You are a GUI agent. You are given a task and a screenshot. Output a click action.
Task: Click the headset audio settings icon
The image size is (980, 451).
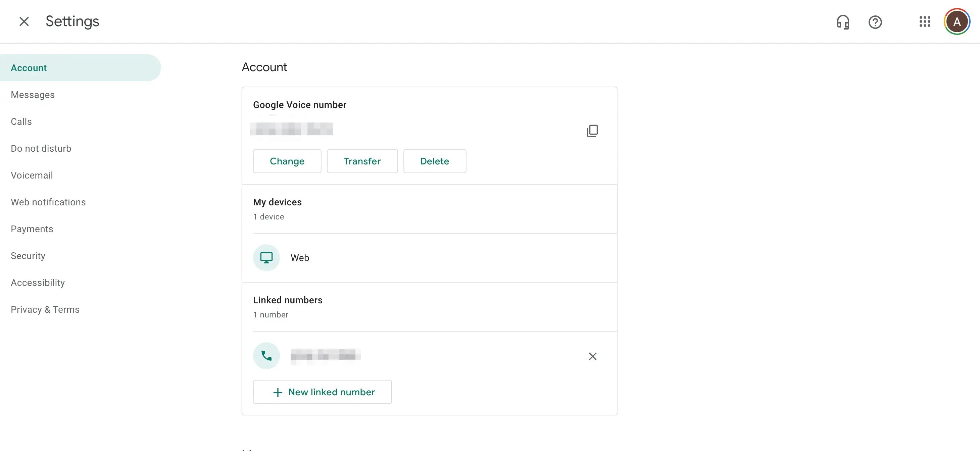click(843, 22)
